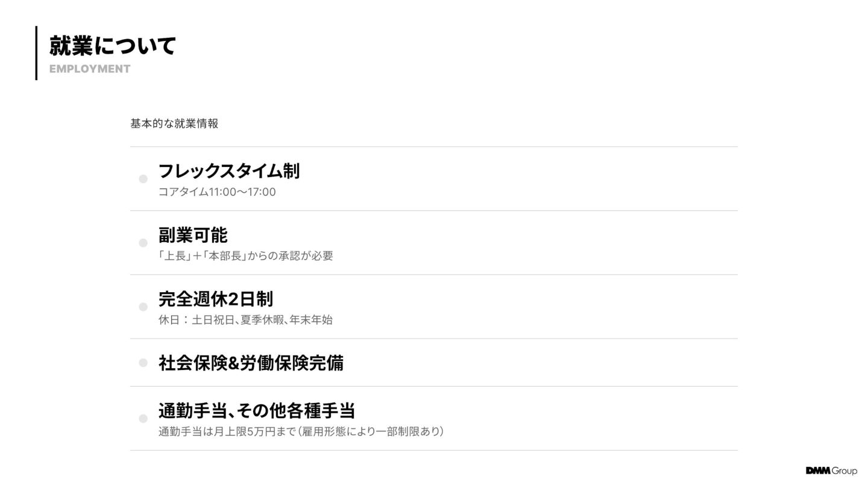Click the bullet beside 副業可能
The image size is (868, 488).
(143, 243)
